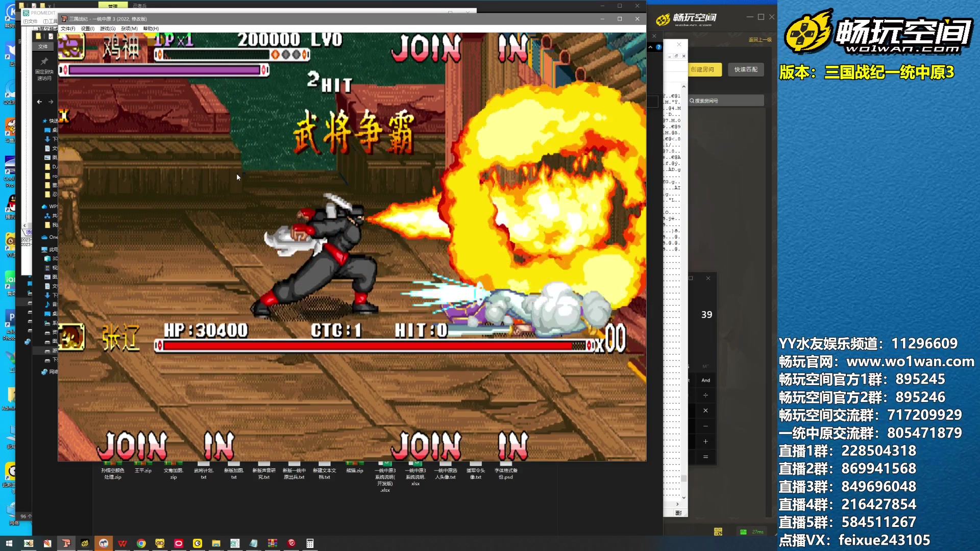Select 王平.zip file
Image resolution: width=980 pixels, height=551 pixels.
pyautogui.click(x=143, y=468)
